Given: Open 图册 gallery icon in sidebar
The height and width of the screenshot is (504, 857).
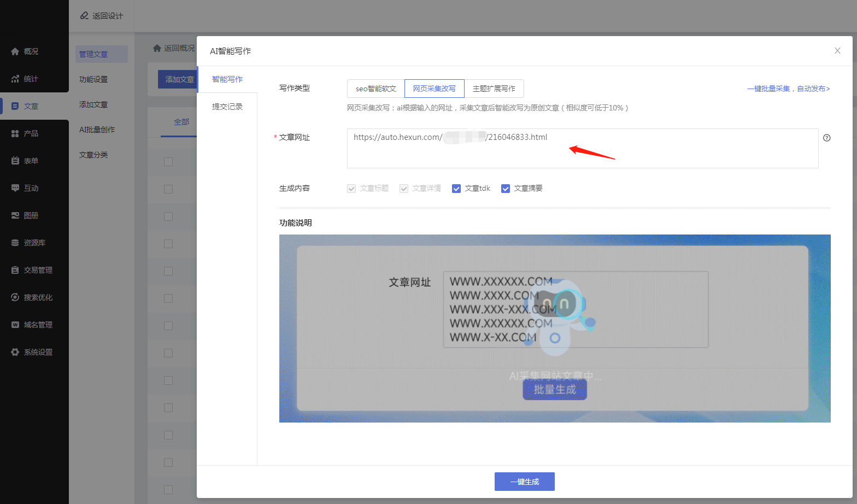Looking at the screenshot, I should [x=15, y=215].
